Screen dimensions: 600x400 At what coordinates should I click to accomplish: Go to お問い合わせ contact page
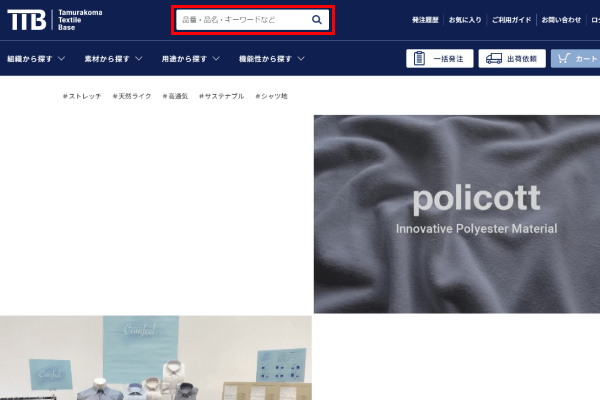[x=559, y=20]
